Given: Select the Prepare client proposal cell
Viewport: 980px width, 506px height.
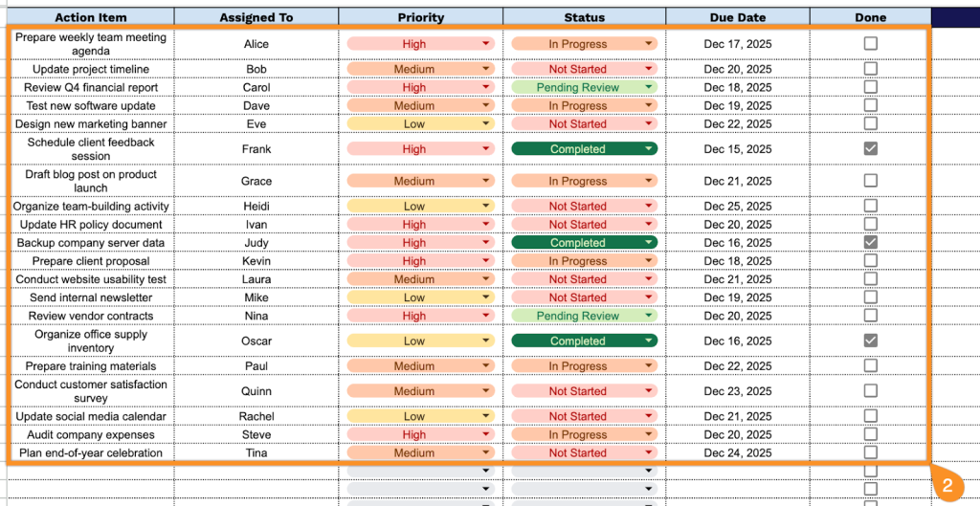Looking at the screenshot, I should coord(91,261).
